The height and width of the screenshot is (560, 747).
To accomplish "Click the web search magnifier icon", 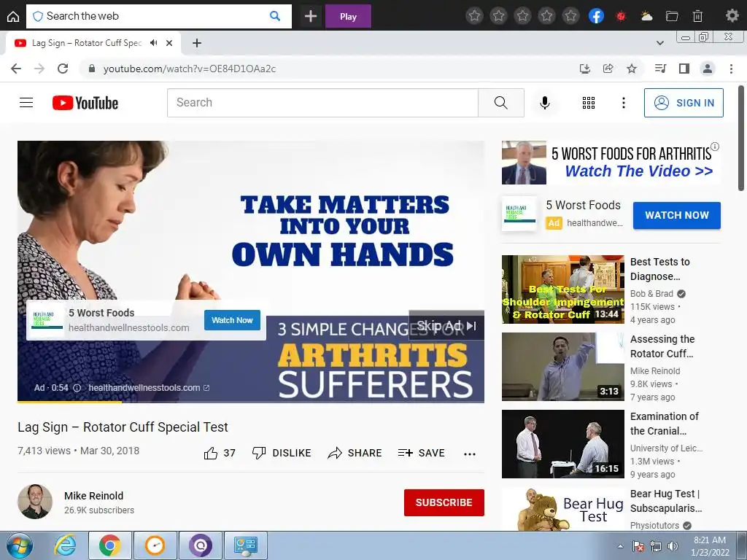I will [x=275, y=16].
